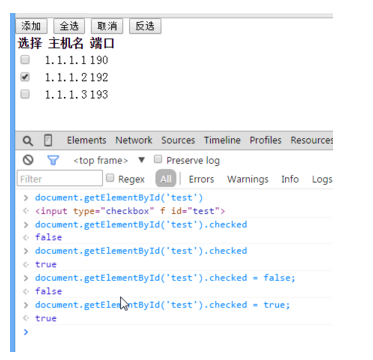Click the port value 192
Image resolution: width=373 pixels, height=360 pixels.
[x=99, y=77]
